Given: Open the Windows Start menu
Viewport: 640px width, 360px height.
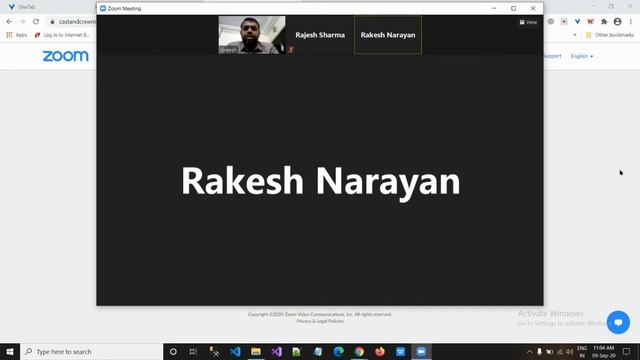Looking at the screenshot, I should click(x=10, y=351).
